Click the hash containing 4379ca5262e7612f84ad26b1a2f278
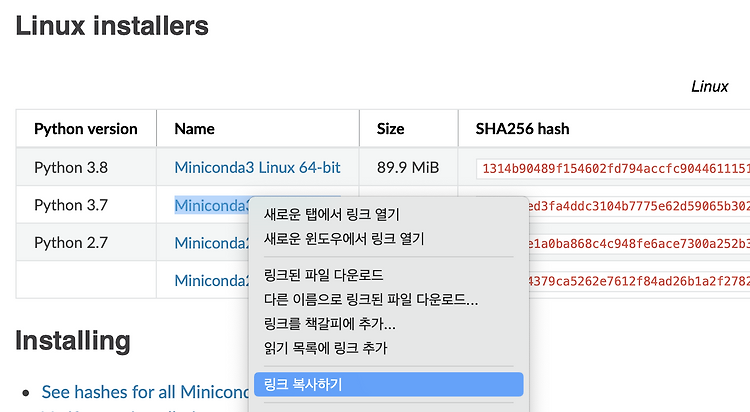The width and height of the screenshot is (750, 412). [640, 281]
